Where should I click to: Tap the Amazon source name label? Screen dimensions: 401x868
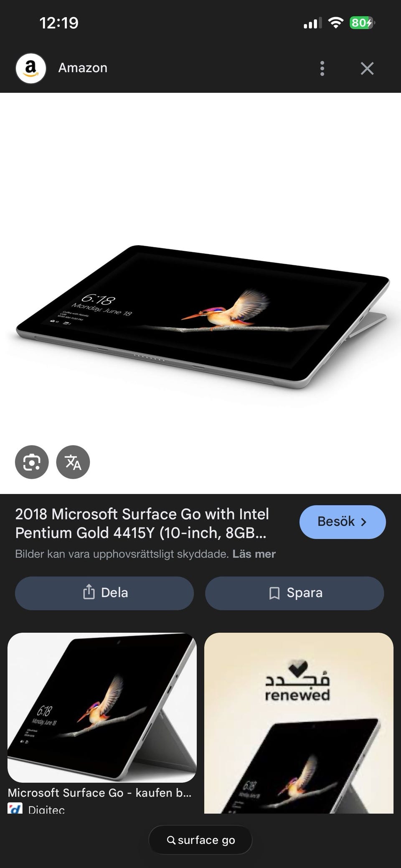point(83,68)
